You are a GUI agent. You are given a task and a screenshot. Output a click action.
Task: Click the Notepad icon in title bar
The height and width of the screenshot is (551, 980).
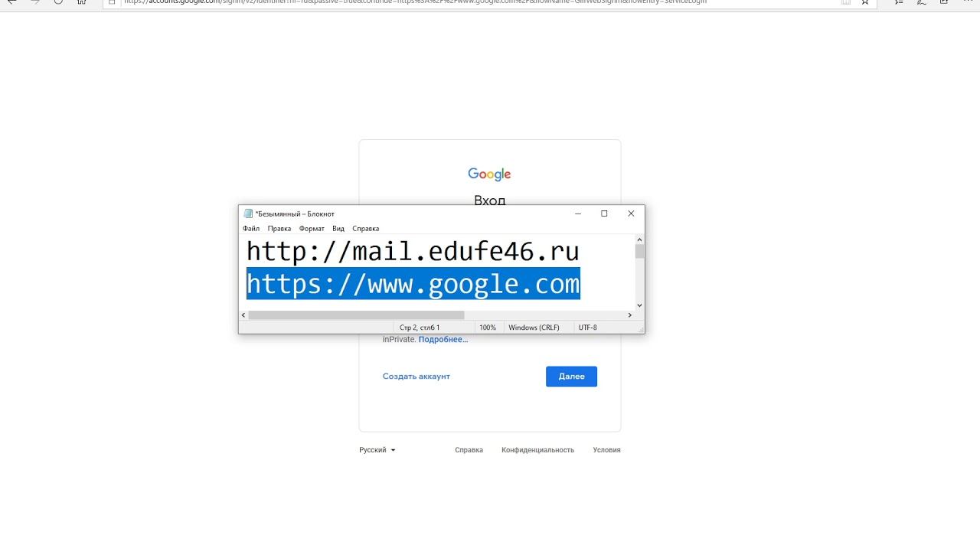tap(248, 214)
